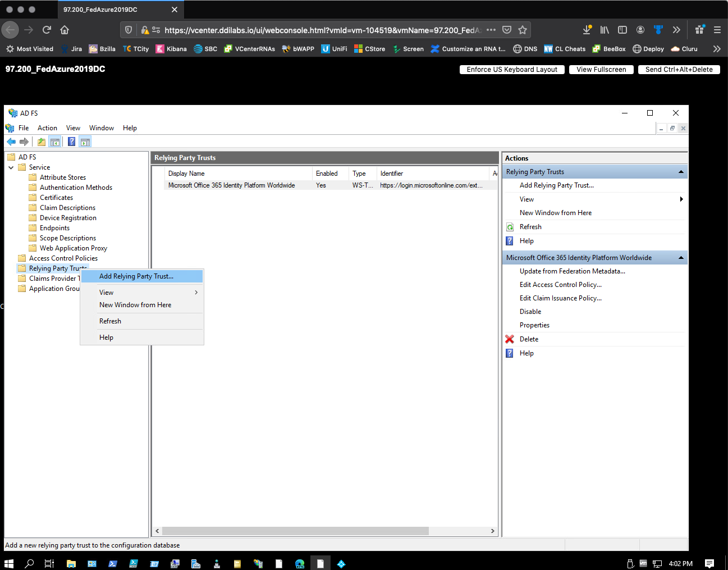
Task: Open File Explorer from taskbar
Action: click(x=71, y=563)
